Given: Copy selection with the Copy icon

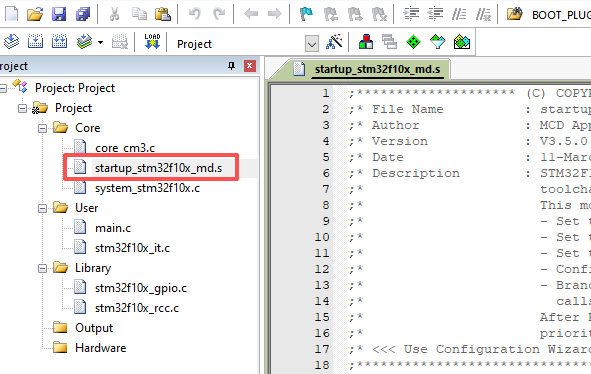Looking at the screenshot, I should (139, 14).
